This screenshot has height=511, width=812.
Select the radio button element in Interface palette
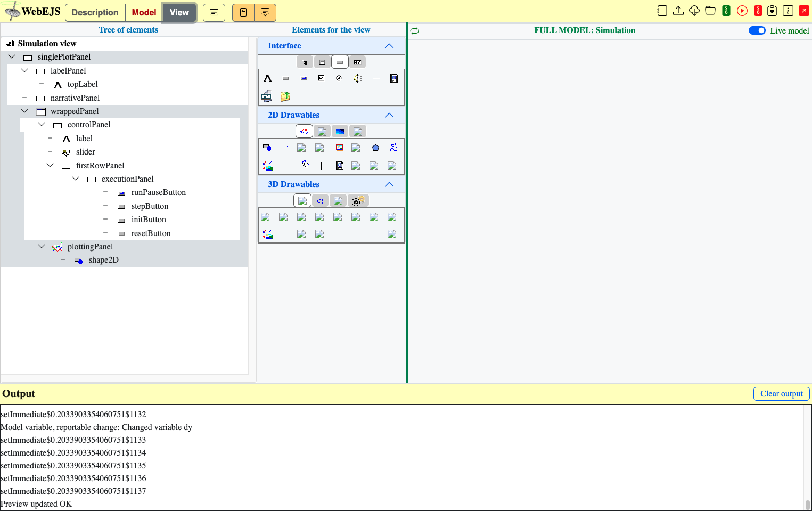(339, 78)
